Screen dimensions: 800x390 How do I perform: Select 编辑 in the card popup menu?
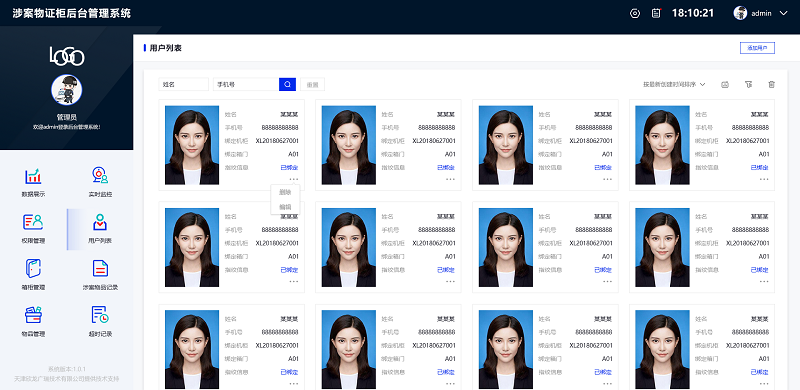(x=285, y=207)
